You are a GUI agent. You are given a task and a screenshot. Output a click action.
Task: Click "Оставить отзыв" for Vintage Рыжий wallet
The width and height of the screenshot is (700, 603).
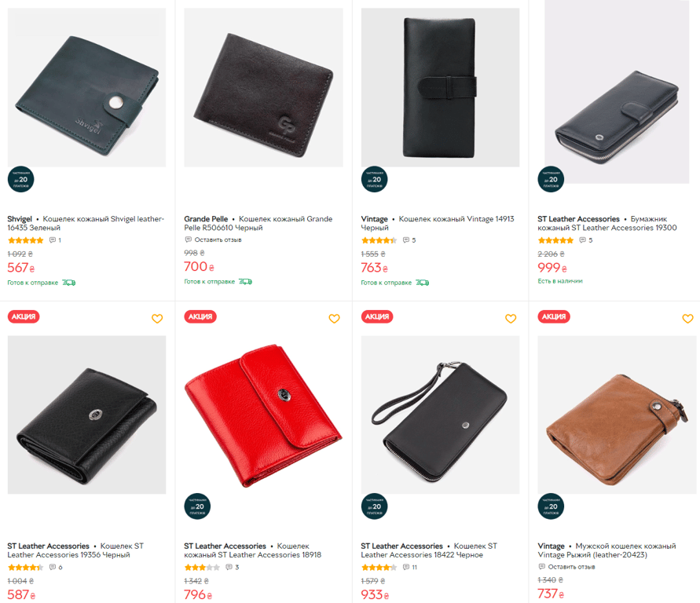coord(571,566)
